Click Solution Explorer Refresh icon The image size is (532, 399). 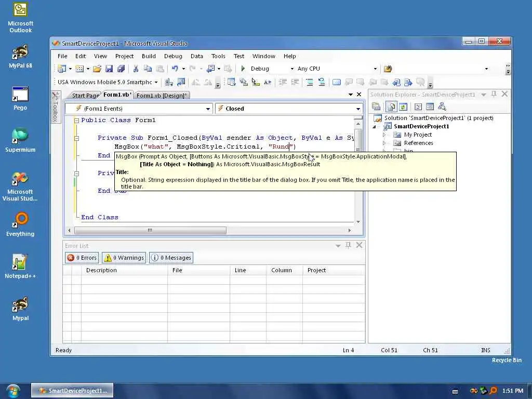[403, 107]
